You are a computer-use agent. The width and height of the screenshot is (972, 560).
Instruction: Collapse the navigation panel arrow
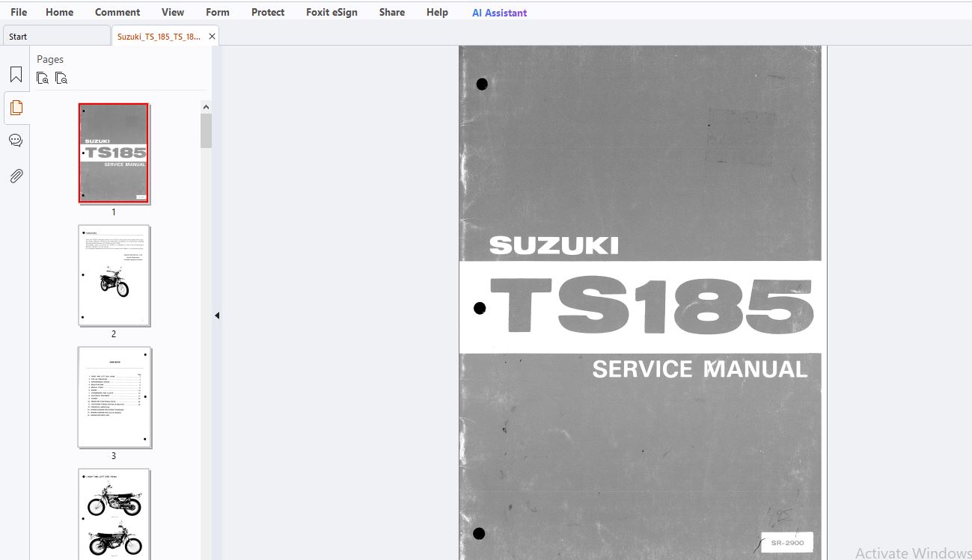217,316
